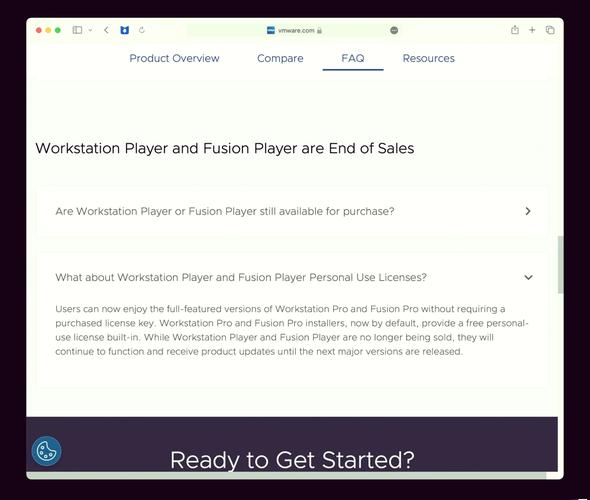Open cookie settings round icon
Image resolution: width=590 pixels, height=500 pixels.
point(46,451)
